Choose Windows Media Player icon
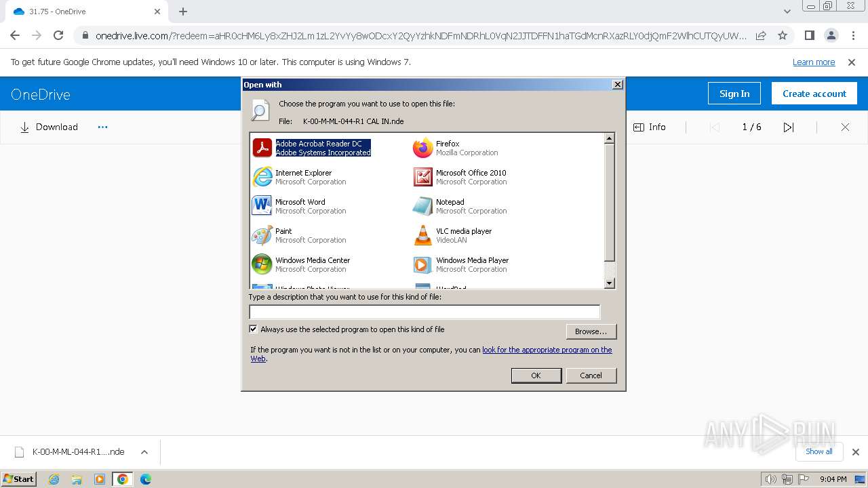This screenshot has height=488, width=868. (x=422, y=264)
